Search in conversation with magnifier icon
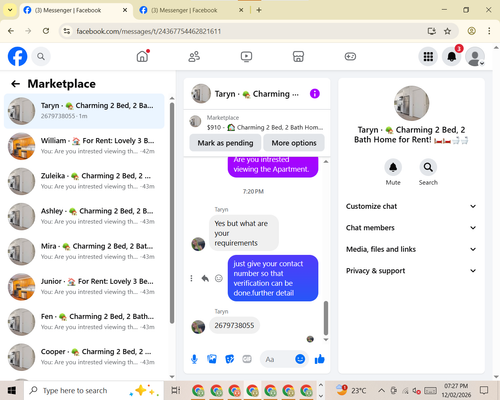The width and height of the screenshot is (500, 400). click(x=428, y=167)
